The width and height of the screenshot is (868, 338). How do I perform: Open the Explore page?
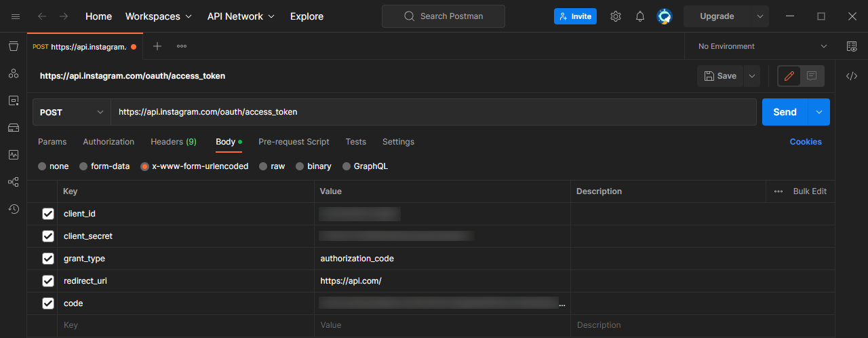(x=307, y=16)
